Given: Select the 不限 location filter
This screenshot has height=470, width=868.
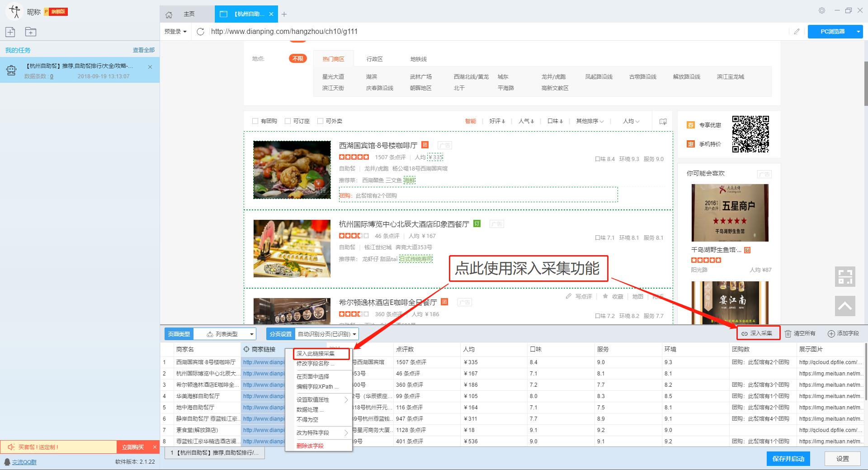Looking at the screenshot, I should point(298,59).
